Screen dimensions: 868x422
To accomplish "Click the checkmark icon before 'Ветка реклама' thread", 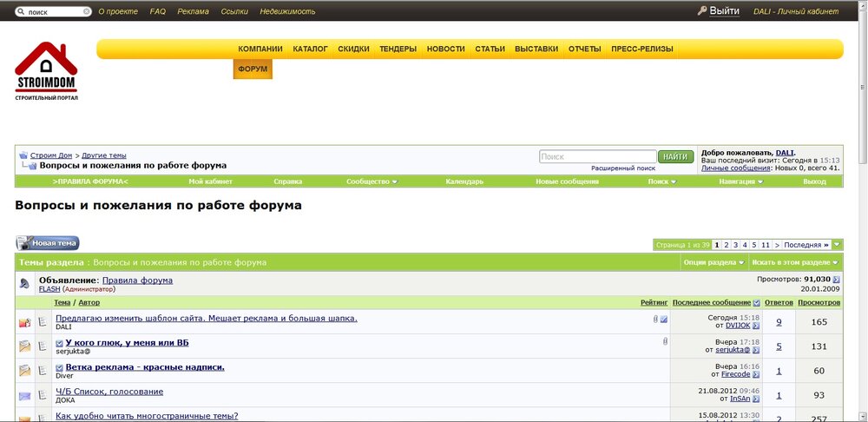I will [x=60, y=367].
